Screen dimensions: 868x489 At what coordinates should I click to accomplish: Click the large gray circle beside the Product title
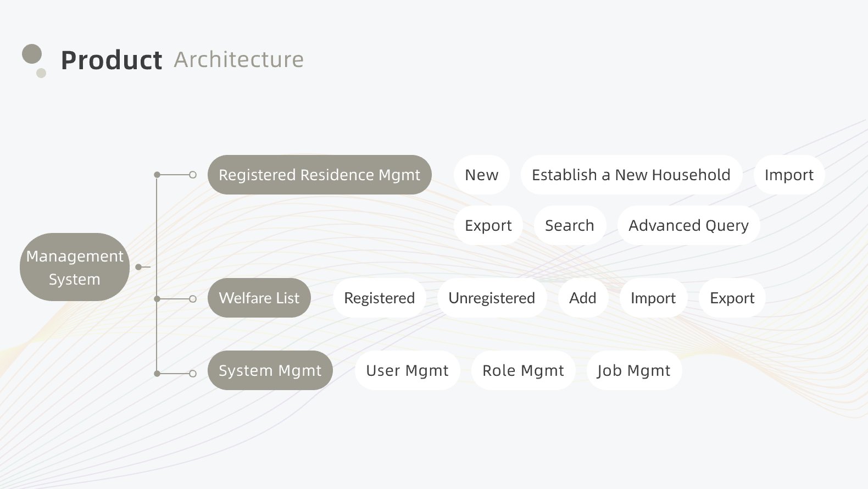pyautogui.click(x=32, y=54)
